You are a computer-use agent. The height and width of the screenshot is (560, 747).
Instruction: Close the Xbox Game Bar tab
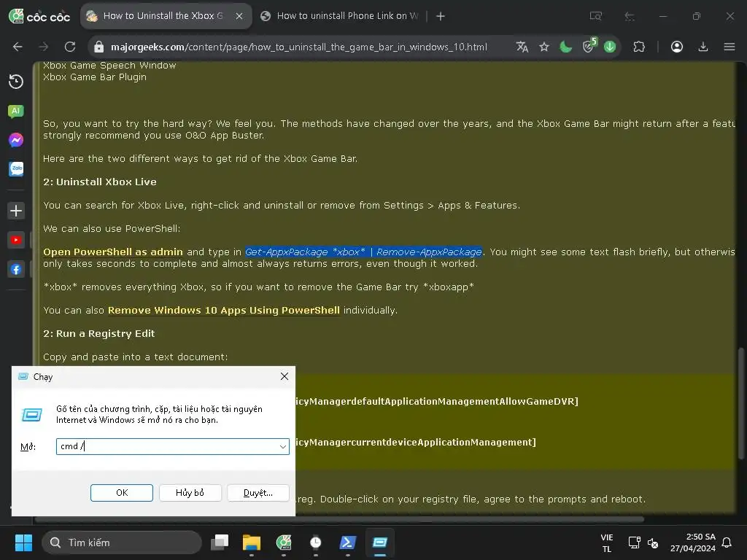(x=239, y=16)
